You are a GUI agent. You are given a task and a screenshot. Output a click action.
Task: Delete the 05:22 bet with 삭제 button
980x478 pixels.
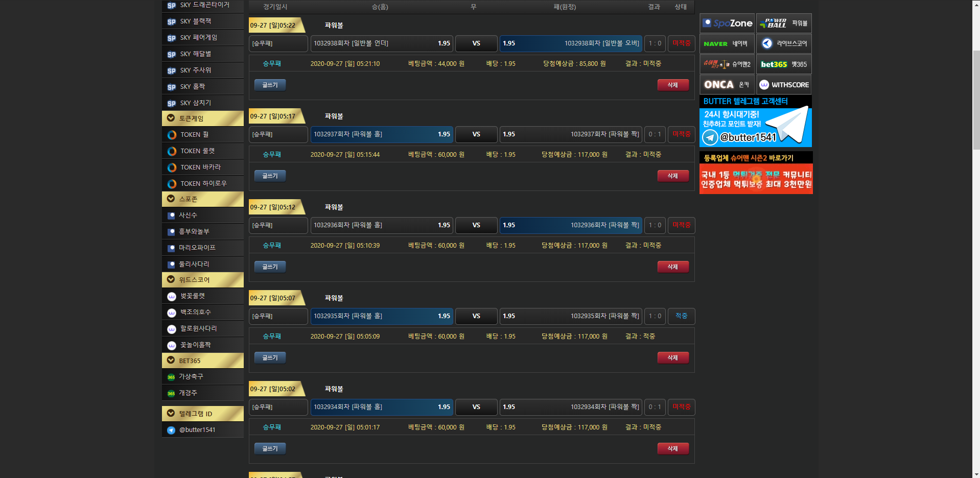pos(673,85)
